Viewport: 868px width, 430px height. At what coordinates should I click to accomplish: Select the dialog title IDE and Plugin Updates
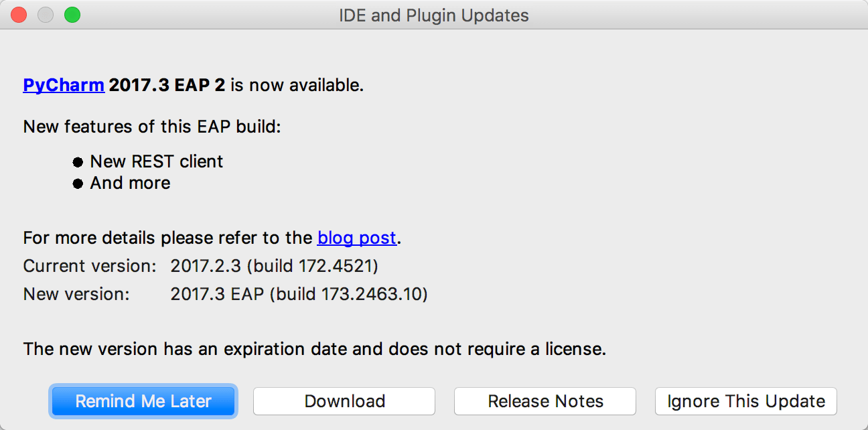434,15
